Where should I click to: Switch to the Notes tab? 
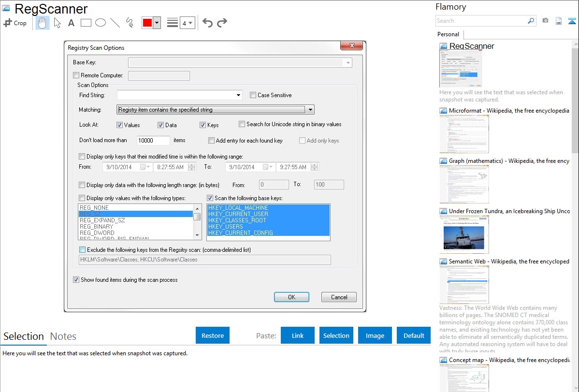(x=63, y=336)
